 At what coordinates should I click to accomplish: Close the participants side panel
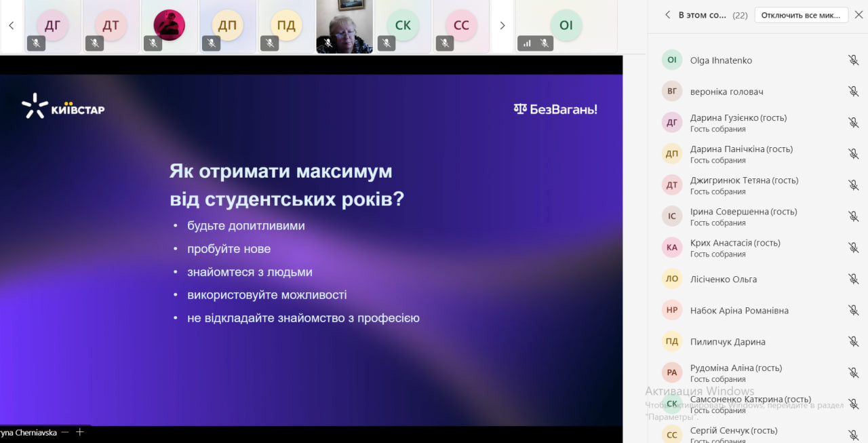(x=859, y=14)
